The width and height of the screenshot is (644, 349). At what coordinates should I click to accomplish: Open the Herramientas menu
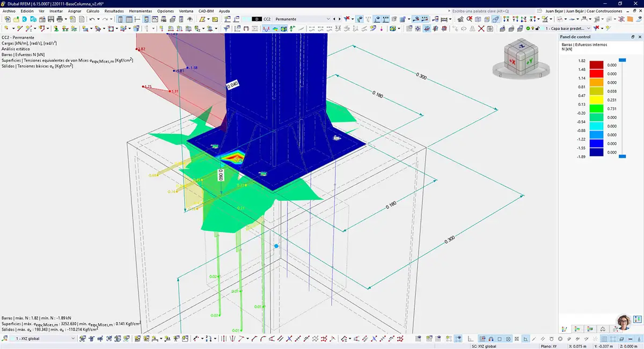click(x=140, y=11)
